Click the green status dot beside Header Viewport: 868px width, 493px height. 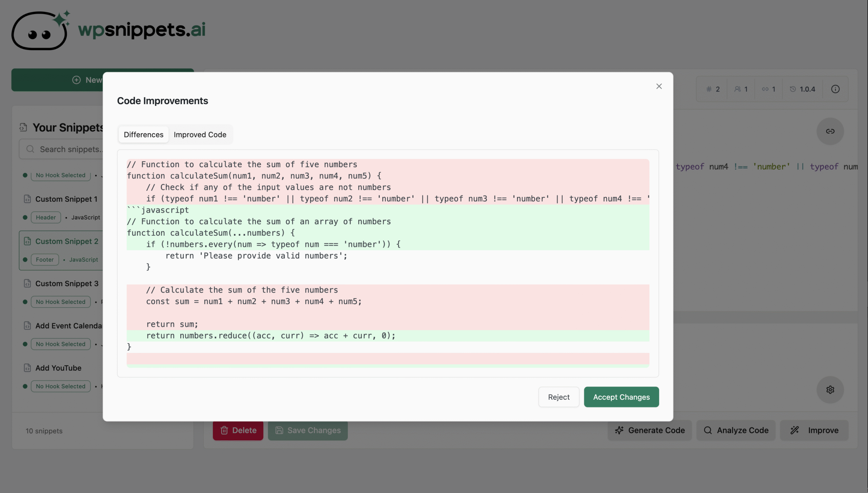(x=25, y=217)
